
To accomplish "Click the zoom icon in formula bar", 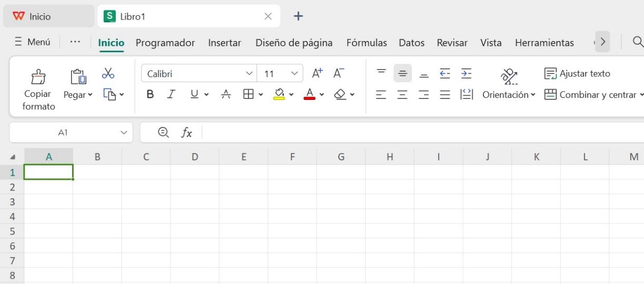I will coord(164,133).
